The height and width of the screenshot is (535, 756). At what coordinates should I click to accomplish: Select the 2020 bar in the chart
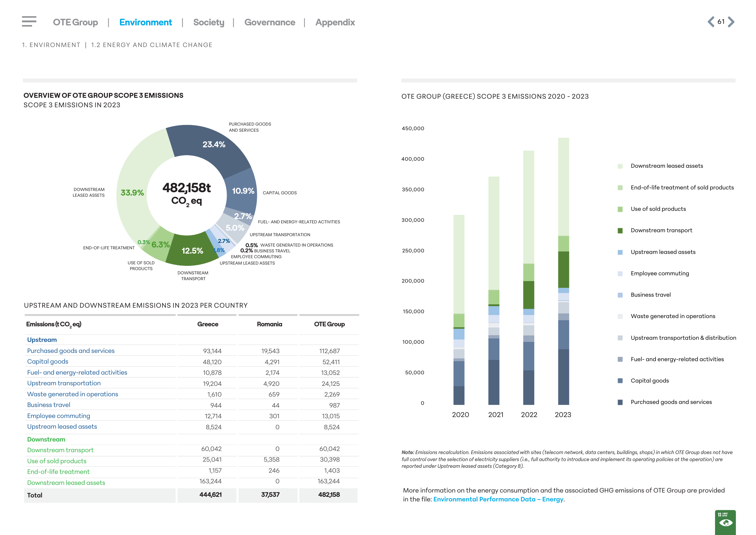pyautogui.click(x=459, y=310)
